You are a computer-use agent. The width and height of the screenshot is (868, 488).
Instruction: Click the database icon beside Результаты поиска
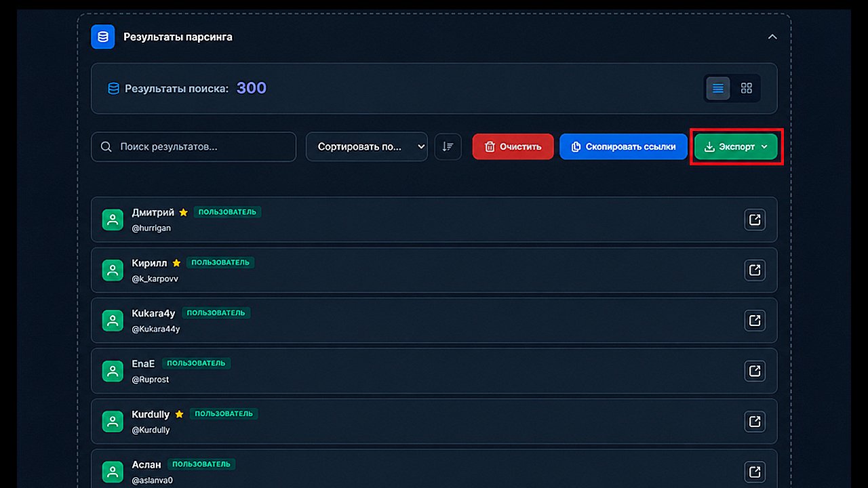114,89
